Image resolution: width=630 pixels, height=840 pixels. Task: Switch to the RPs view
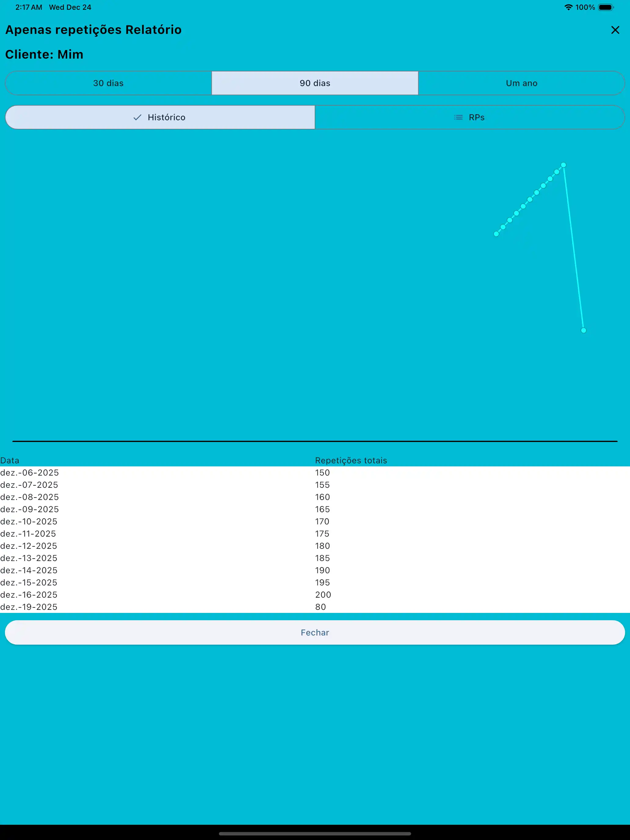point(469,117)
